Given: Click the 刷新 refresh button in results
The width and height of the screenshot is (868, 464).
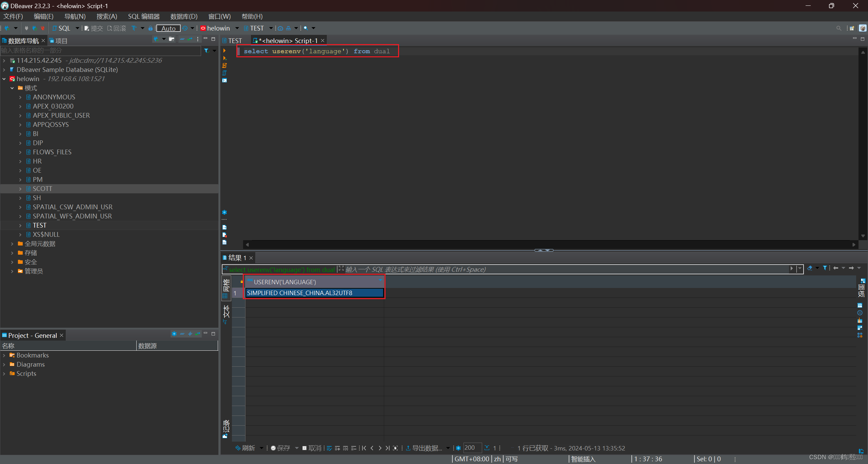Looking at the screenshot, I should click(245, 448).
